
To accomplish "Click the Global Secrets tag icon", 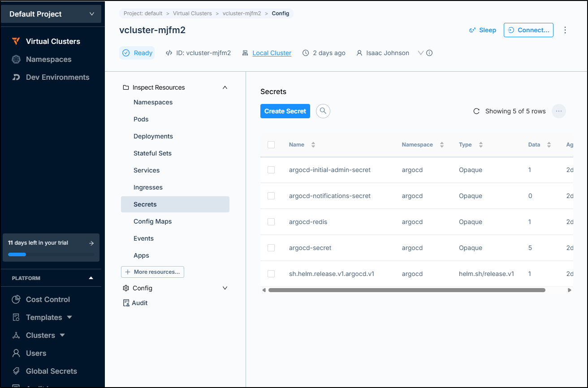I will 16,371.
